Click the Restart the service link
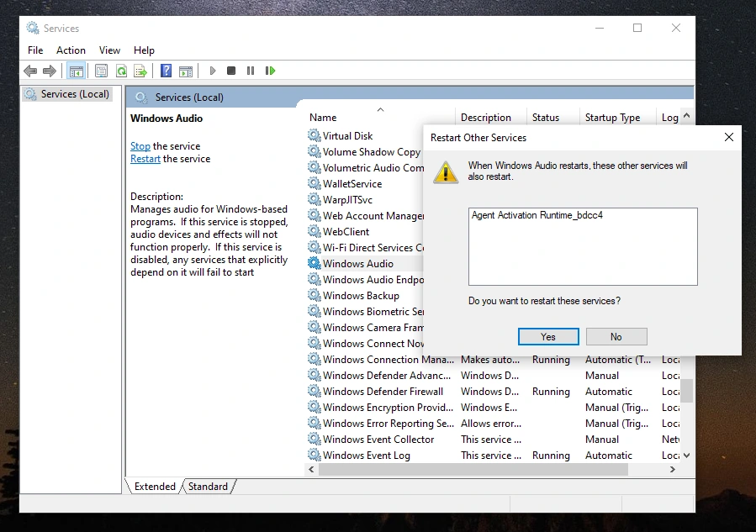 tap(145, 159)
